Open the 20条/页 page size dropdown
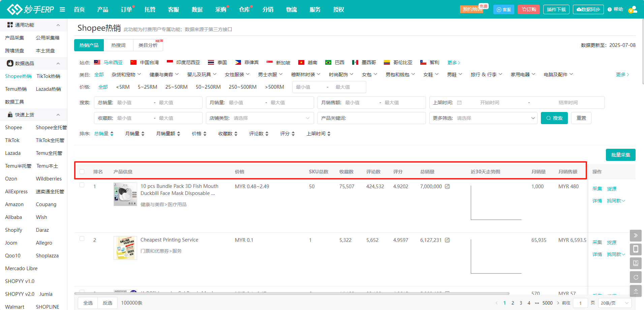This screenshot has width=644, height=310. click(x=615, y=303)
